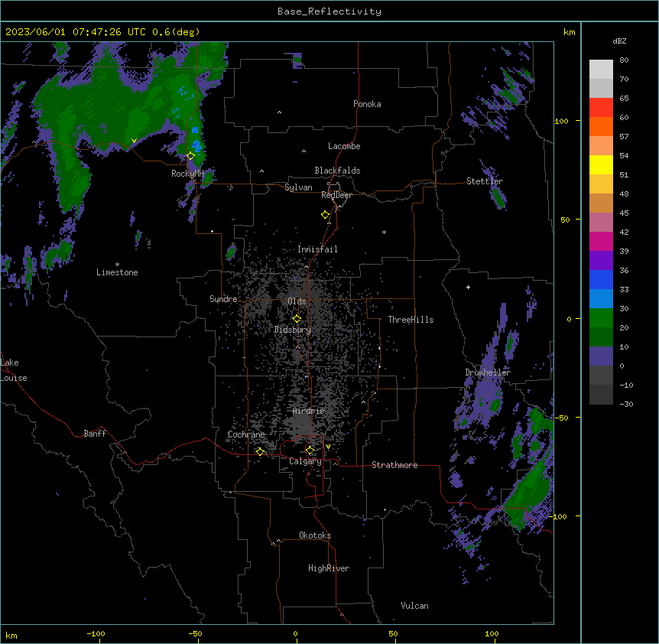
Task: Click the Ponoka city label
Action: click(367, 104)
